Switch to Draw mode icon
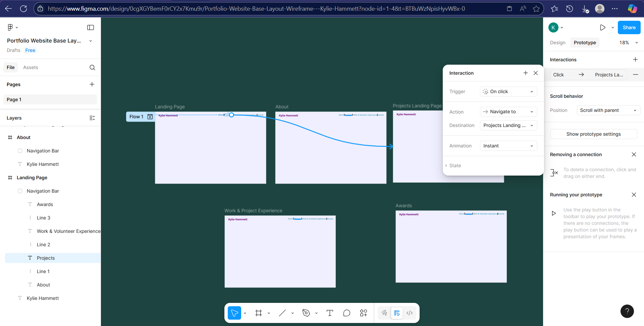 pyautogui.click(x=384, y=313)
